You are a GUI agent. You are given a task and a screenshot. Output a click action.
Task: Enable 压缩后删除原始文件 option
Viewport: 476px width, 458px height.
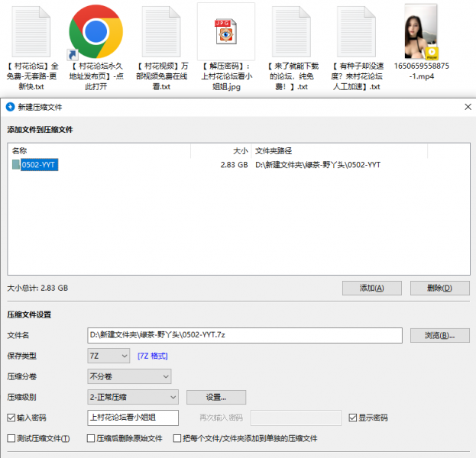click(91, 439)
